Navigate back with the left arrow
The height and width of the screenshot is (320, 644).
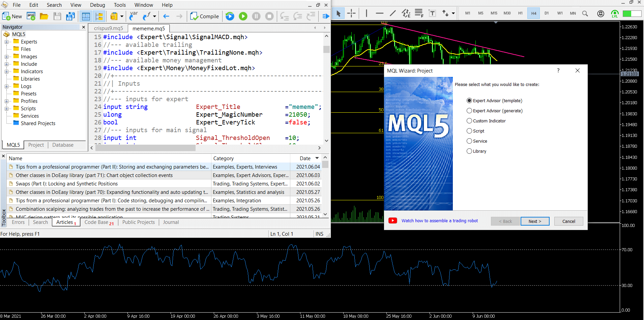[166, 16]
